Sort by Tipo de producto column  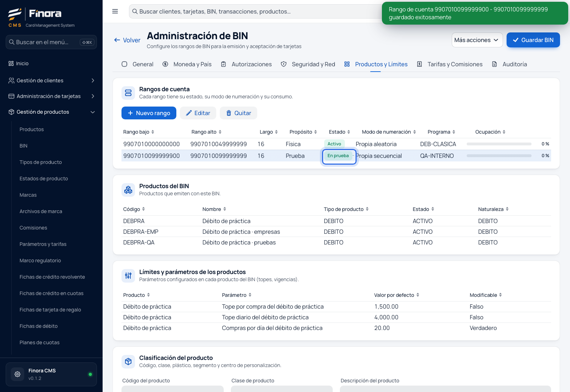(x=367, y=209)
